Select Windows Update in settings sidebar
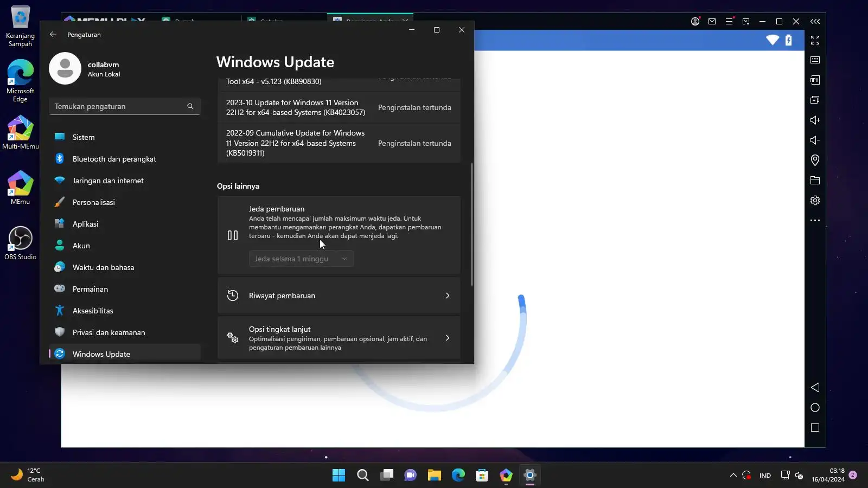The width and height of the screenshot is (868, 488). 124,354
